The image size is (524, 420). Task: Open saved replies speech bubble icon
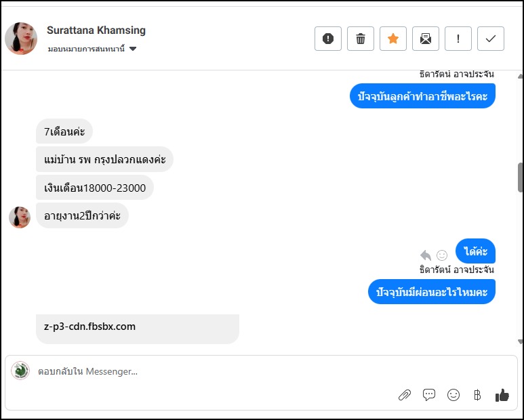429,395
